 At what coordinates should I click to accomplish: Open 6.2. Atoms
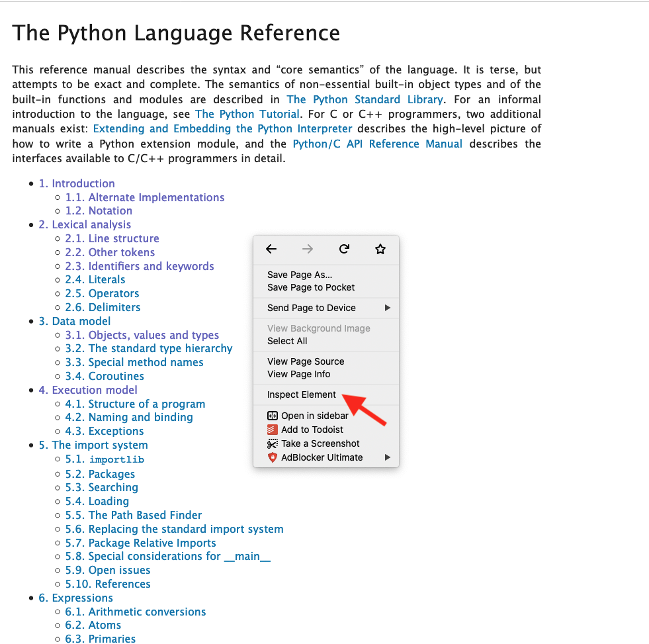pyautogui.click(x=93, y=625)
